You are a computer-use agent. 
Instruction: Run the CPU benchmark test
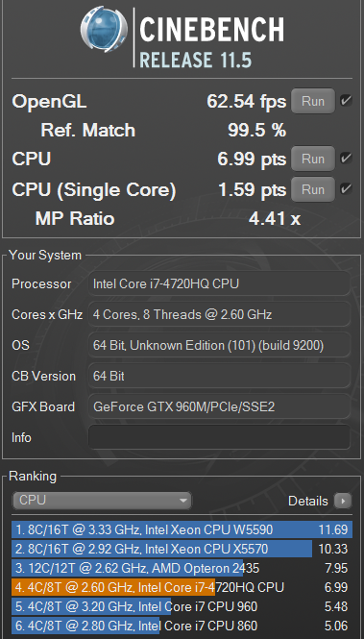313,159
